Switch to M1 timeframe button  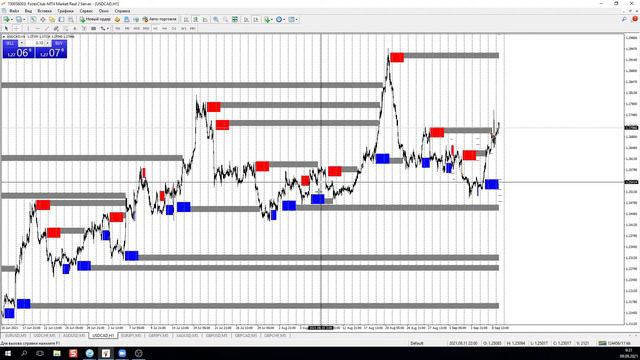[118, 29]
